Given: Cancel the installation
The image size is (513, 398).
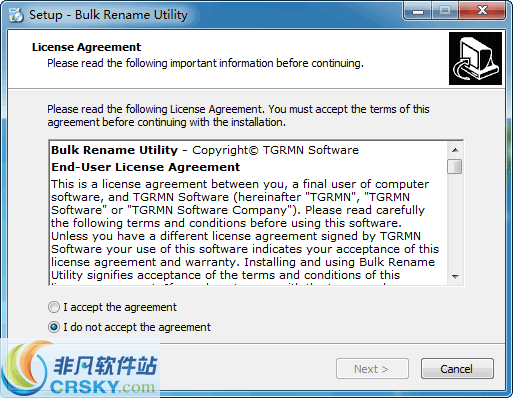Looking at the screenshot, I should coord(457,369).
